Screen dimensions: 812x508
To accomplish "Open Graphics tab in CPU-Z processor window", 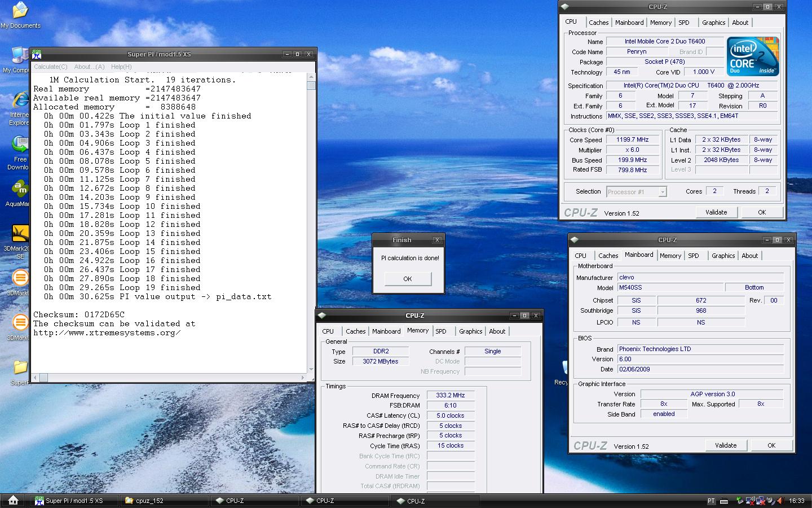I will (x=714, y=23).
